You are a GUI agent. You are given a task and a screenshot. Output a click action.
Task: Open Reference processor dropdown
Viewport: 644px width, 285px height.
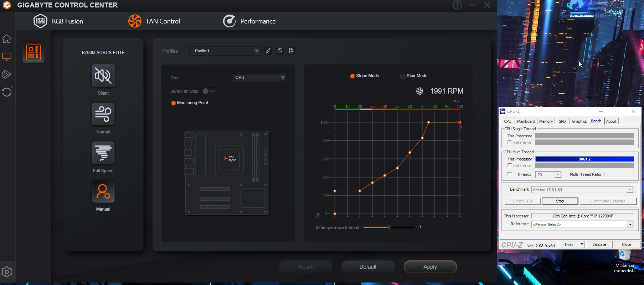point(630,225)
